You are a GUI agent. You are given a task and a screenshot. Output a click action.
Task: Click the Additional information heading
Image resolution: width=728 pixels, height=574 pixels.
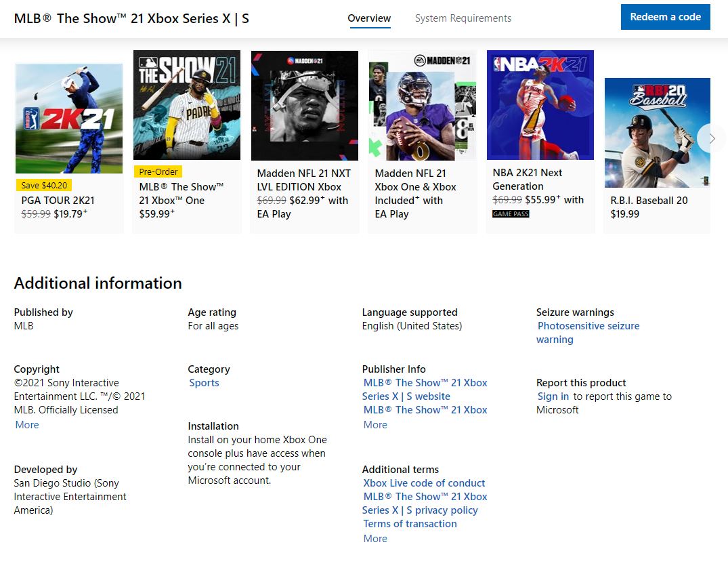pyautogui.click(x=98, y=283)
